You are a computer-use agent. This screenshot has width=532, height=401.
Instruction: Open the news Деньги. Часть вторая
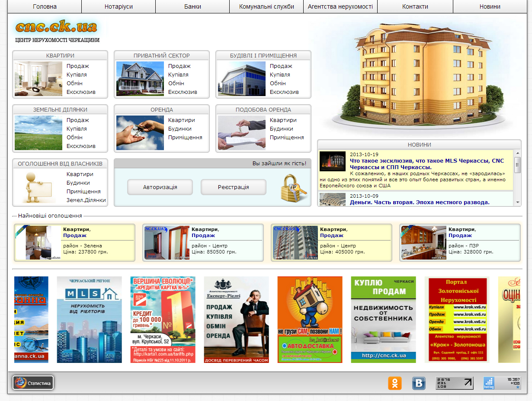point(420,202)
